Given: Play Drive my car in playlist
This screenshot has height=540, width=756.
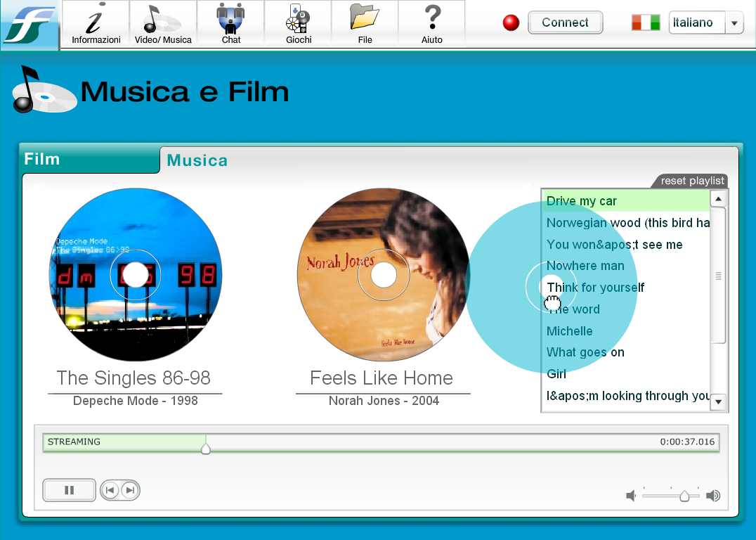Looking at the screenshot, I should (626, 201).
